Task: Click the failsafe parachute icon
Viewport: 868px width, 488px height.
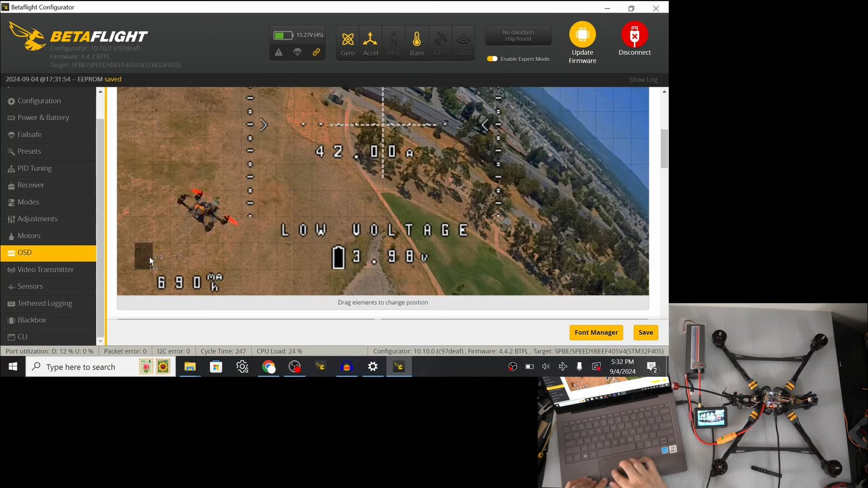Action: (x=297, y=52)
